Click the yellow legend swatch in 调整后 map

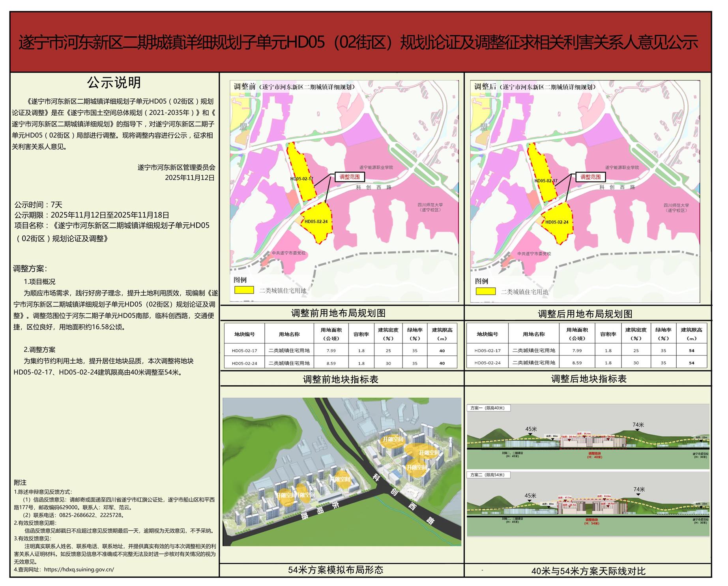pos(485,291)
